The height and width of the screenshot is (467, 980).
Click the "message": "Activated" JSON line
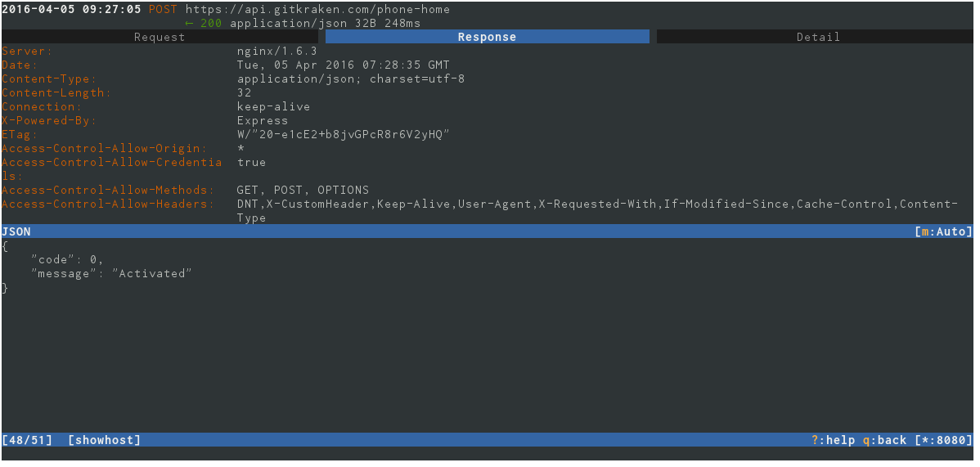[112, 273]
